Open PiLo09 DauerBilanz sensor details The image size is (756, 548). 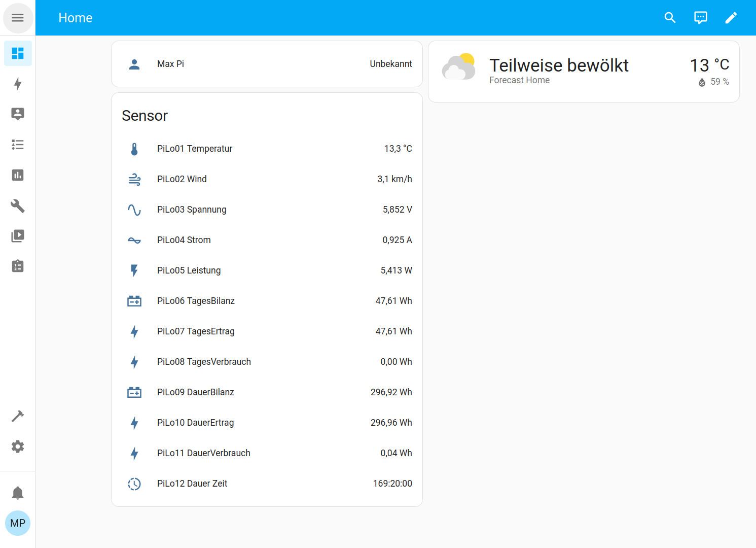(267, 392)
